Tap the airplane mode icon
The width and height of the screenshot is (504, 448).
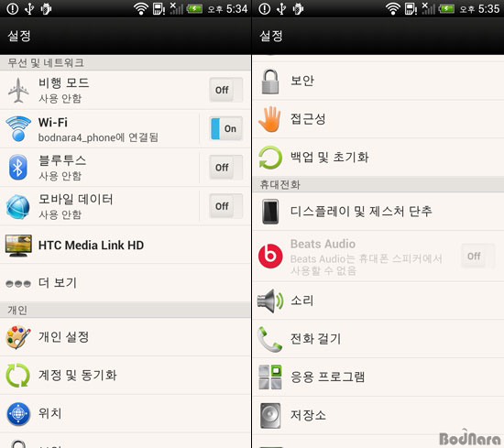click(18, 91)
